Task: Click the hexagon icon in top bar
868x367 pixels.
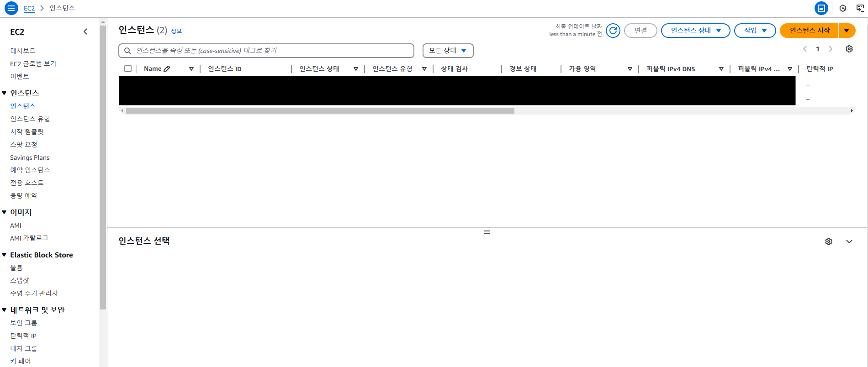Action: click(843, 8)
